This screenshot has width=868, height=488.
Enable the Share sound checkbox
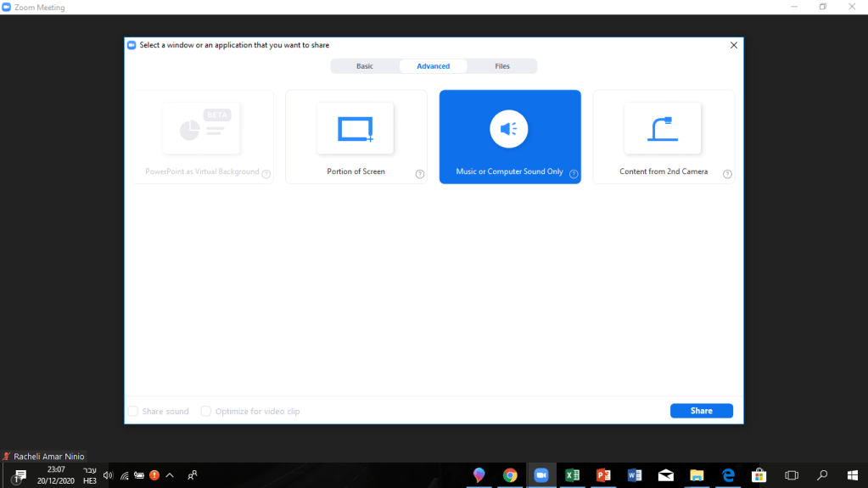point(133,412)
